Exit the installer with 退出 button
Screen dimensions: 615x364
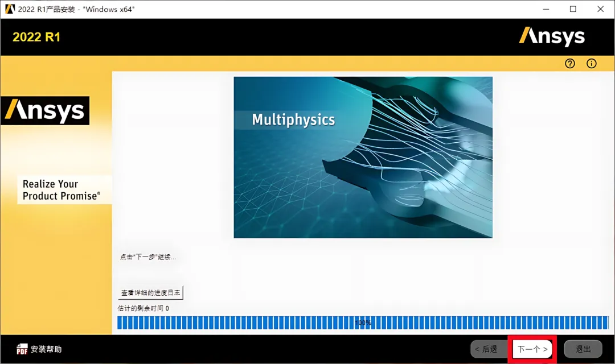point(583,349)
